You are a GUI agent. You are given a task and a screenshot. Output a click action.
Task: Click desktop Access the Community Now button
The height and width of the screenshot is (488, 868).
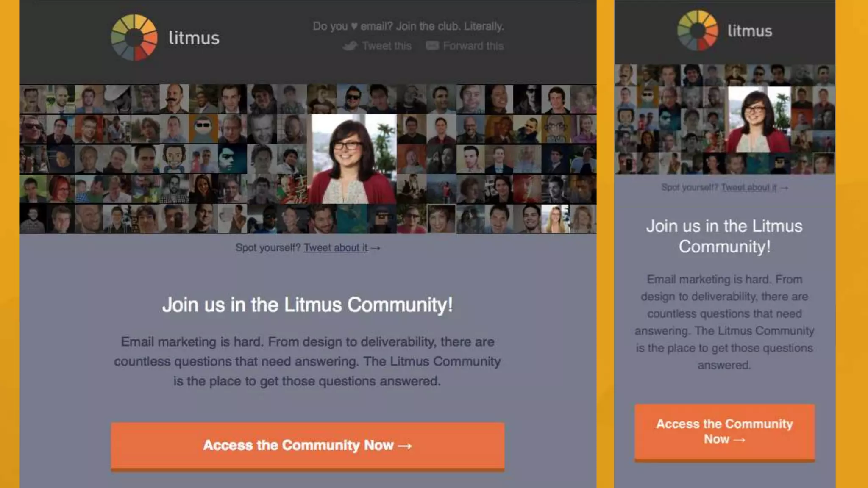point(308,446)
